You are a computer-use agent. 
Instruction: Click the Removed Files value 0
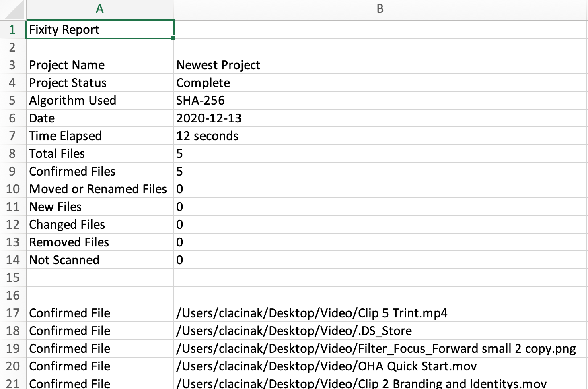tap(380, 242)
